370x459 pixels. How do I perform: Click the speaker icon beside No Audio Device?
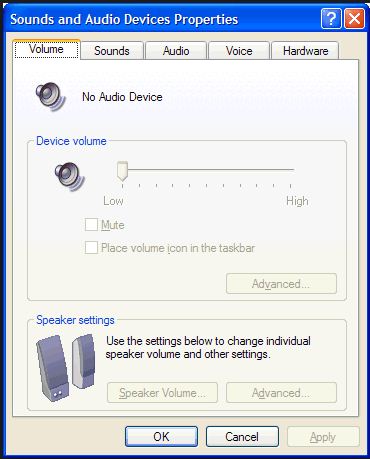pyautogui.click(x=51, y=97)
